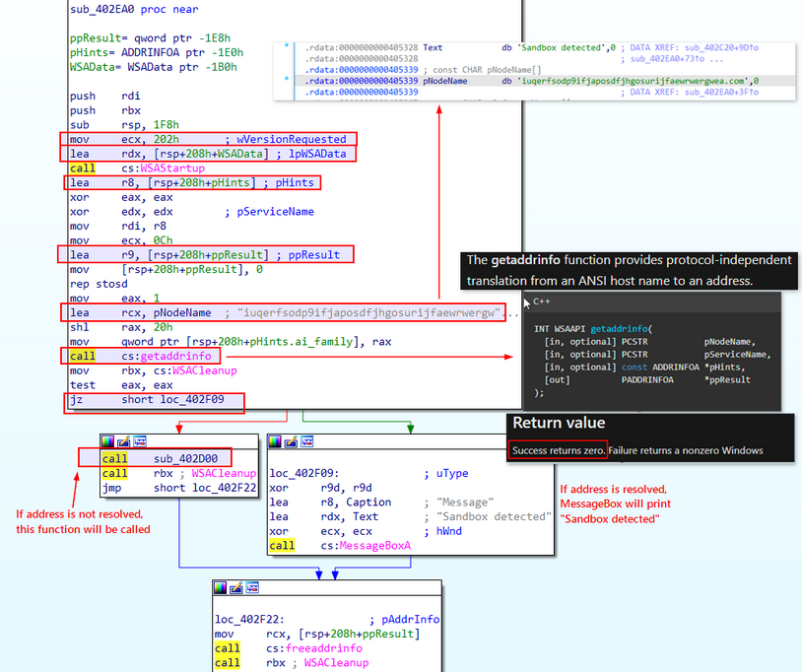Click 'lea r8, [rsp+208h+pHints]' line
Image resolution: width=802 pixels, height=672 pixels.
pyautogui.click(x=192, y=182)
